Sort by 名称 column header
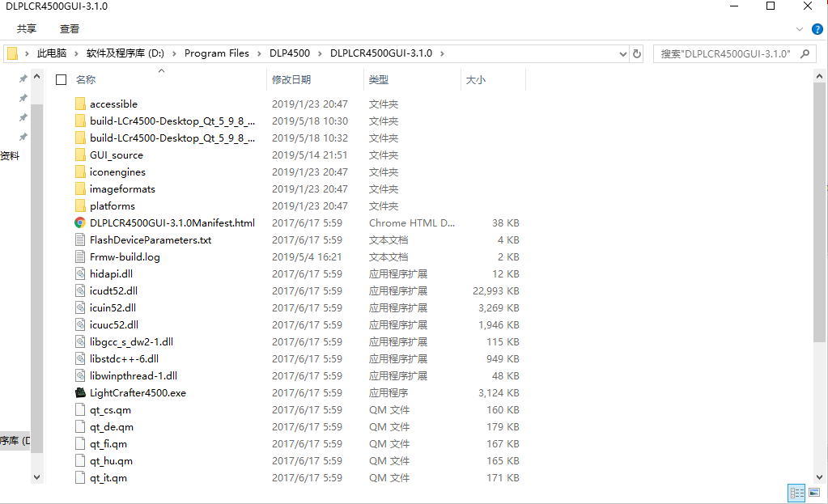 (x=86, y=80)
